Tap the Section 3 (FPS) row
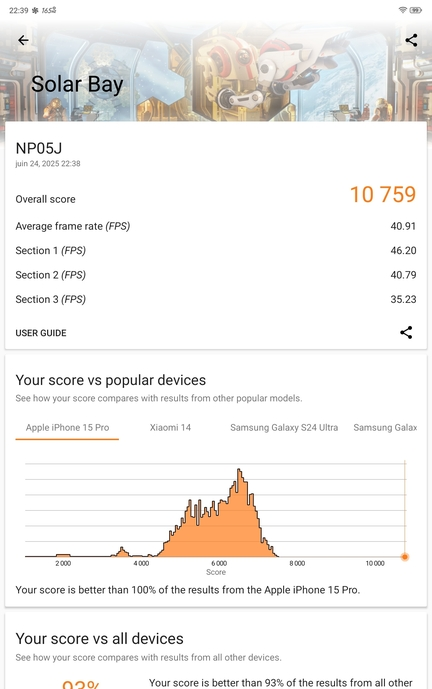 click(x=216, y=299)
